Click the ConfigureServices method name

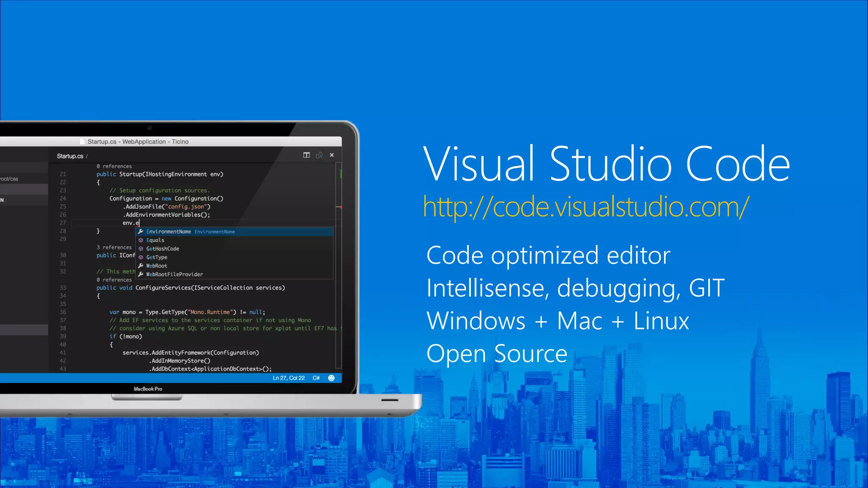tap(163, 288)
